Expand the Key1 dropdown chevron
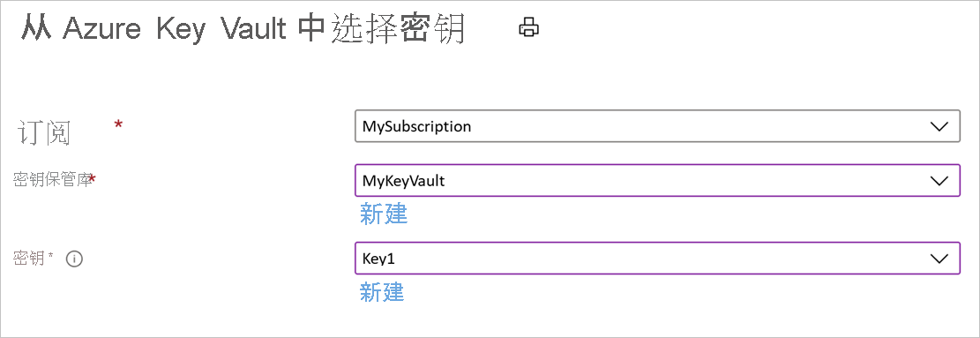980x338 pixels. point(939,259)
